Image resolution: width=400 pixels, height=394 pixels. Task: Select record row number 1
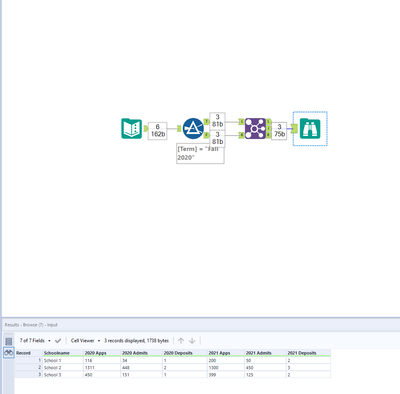(x=28, y=360)
